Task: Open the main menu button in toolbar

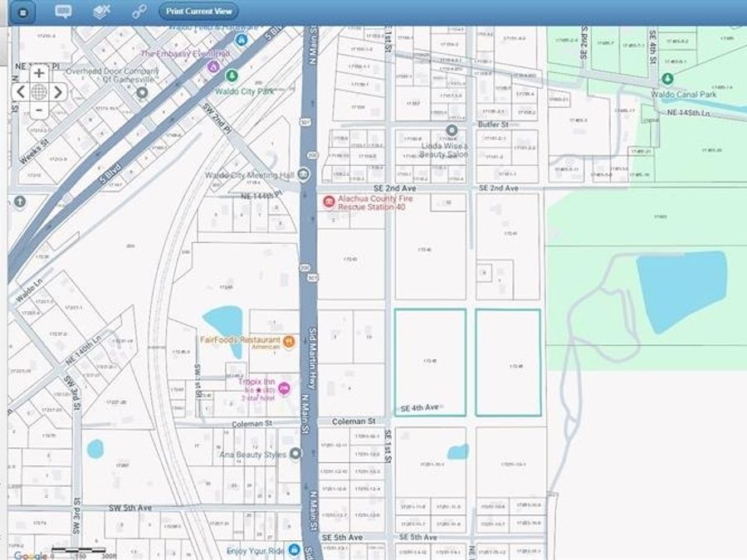Action: (22, 12)
